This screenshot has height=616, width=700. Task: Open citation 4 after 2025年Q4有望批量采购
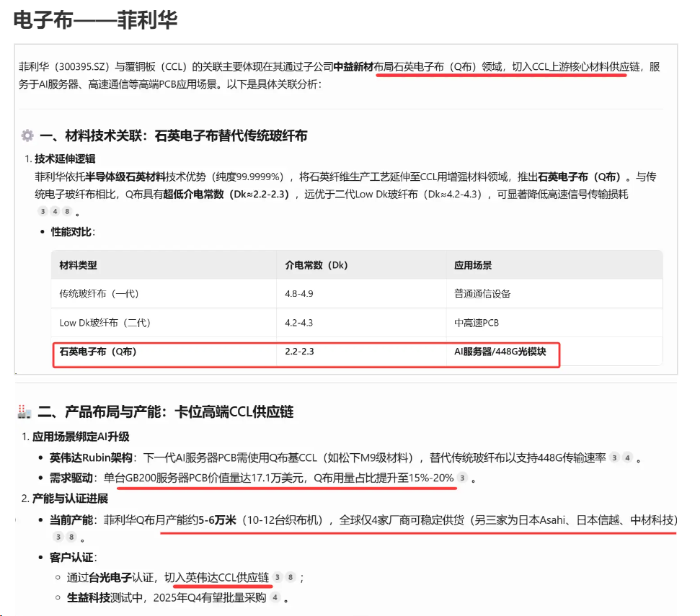tap(275, 597)
